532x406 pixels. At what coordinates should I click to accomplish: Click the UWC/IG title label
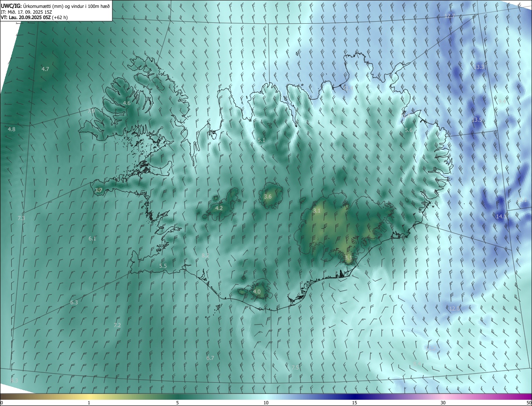(x=11, y=6)
